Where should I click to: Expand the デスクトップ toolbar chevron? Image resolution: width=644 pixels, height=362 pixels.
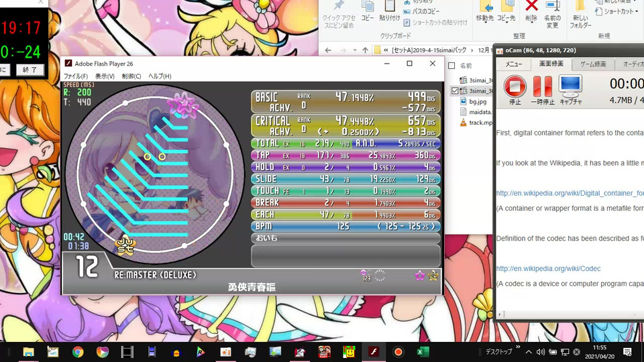click(x=518, y=347)
